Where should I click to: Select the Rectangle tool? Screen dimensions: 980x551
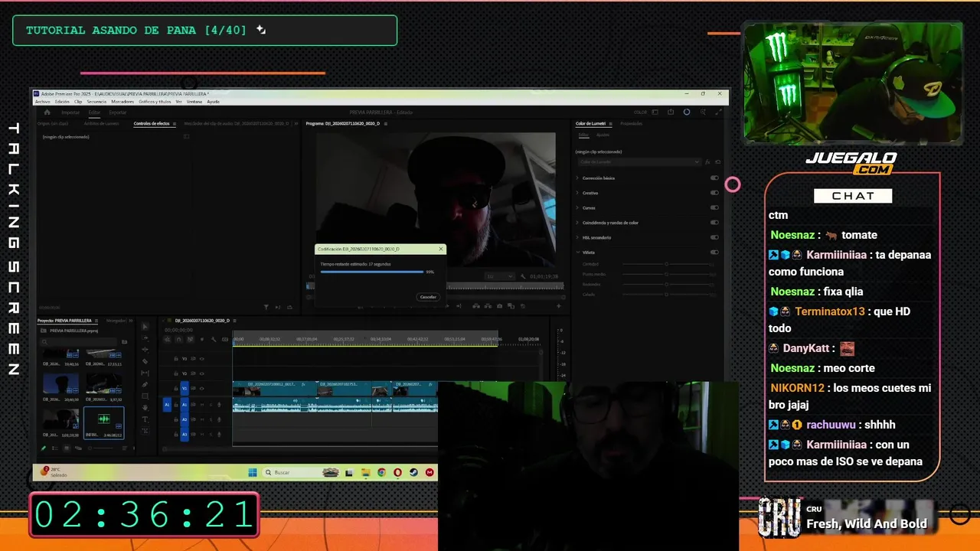click(145, 396)
